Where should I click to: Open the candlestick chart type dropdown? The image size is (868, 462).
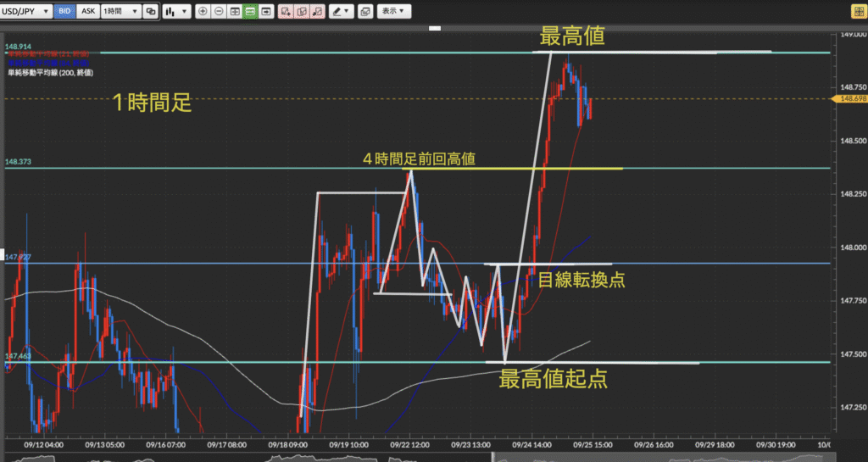pos(175,12)
